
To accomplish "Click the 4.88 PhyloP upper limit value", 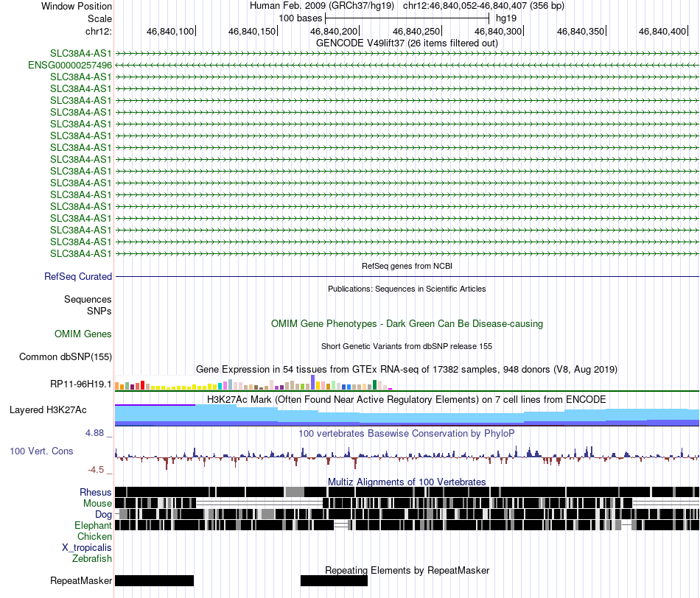I will click(94, 433).
